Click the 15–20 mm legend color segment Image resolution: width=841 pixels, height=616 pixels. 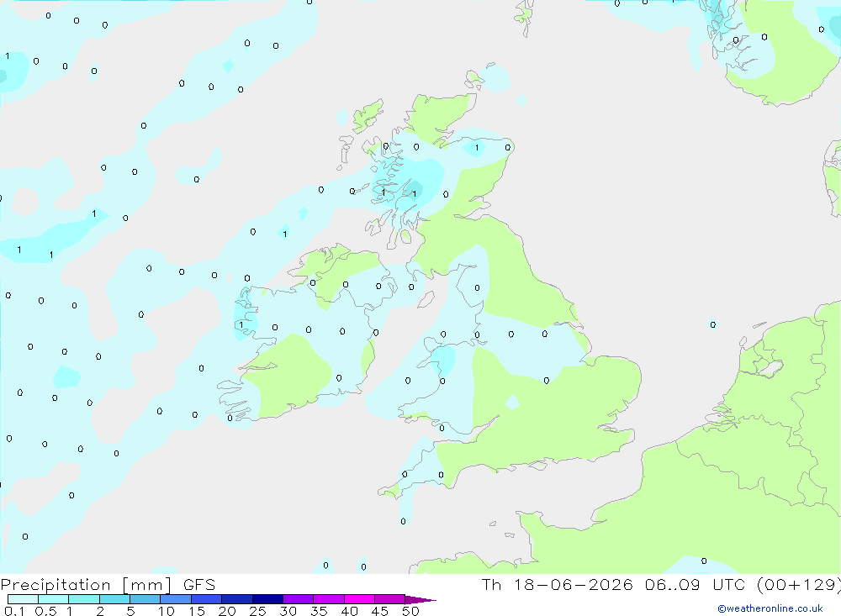[206, 599]
